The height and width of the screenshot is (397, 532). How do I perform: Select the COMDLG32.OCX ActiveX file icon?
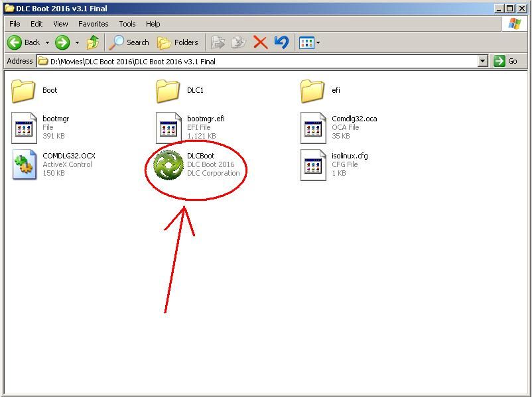coord(25,165)
